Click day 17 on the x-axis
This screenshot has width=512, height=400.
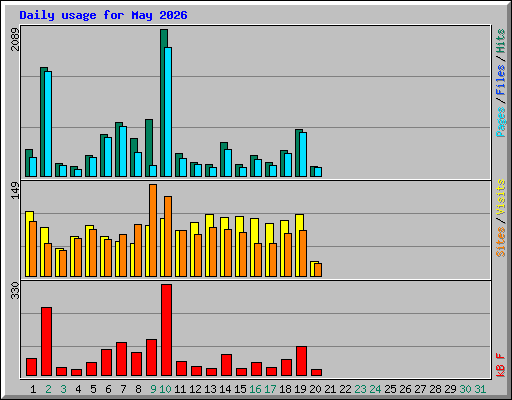click(270, 389)
